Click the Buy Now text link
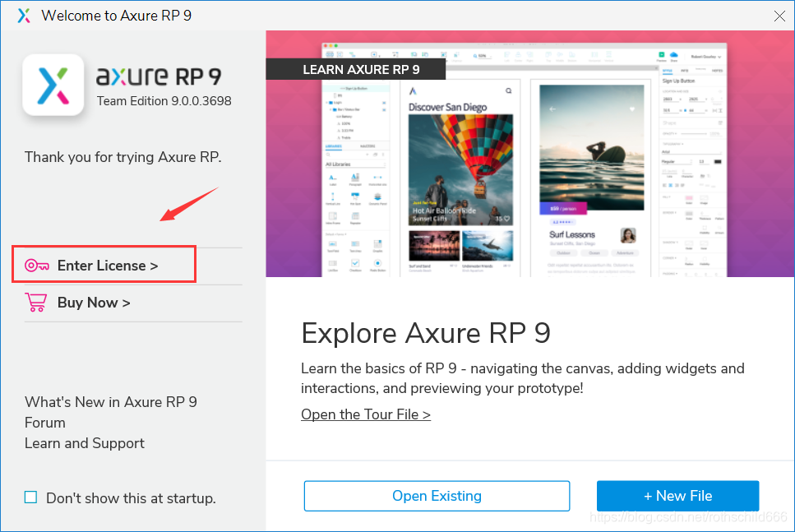 pos(94,303)
